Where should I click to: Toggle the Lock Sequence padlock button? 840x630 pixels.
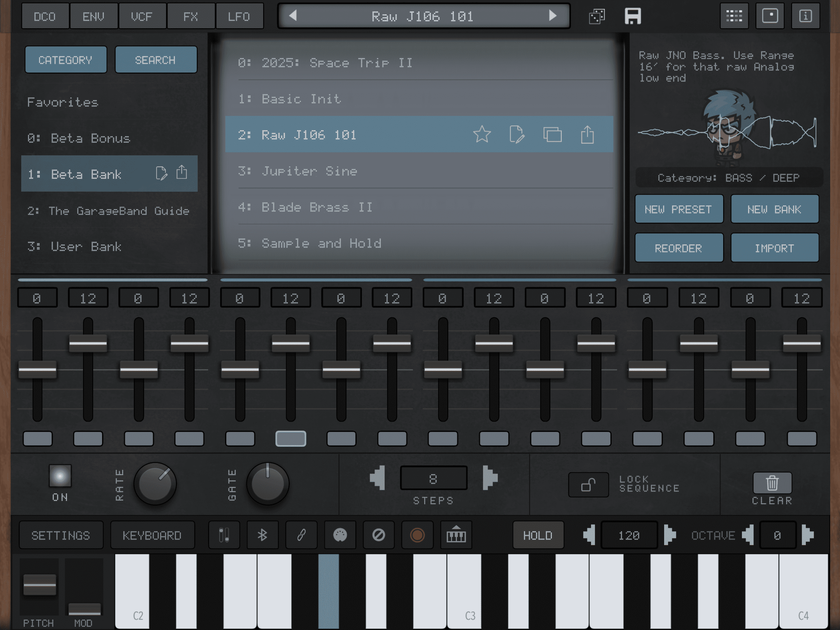pyautogui.click(x=588, y=485)
